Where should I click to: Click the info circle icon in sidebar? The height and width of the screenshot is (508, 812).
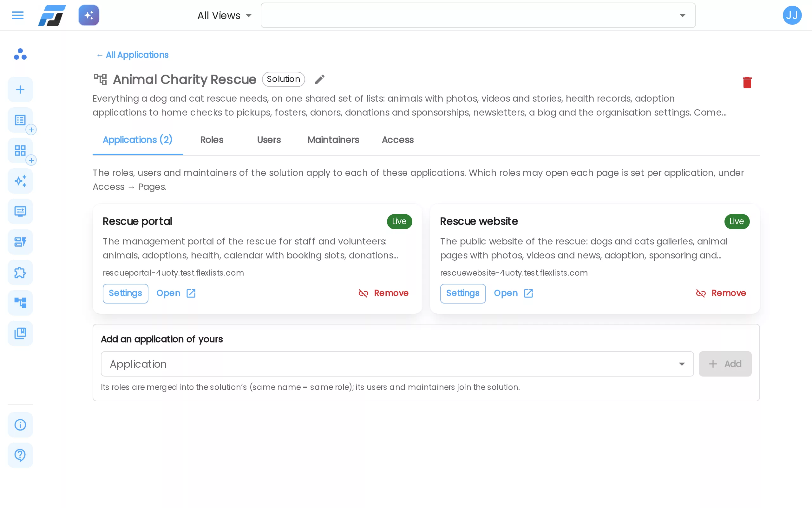[x=21, y=425]
